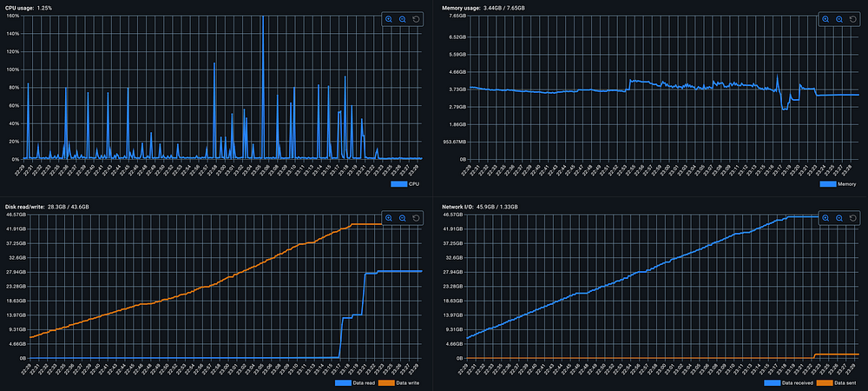Viewport: 868px width, 391px height.
Task: Zoom in on the CPU usage chart
Action: 389,19
